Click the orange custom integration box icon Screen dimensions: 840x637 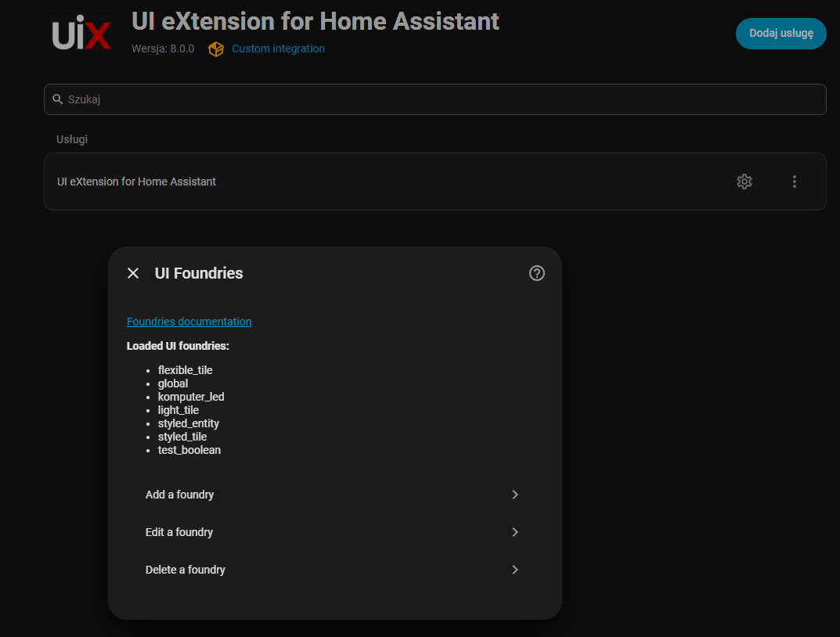pos(216,49)
